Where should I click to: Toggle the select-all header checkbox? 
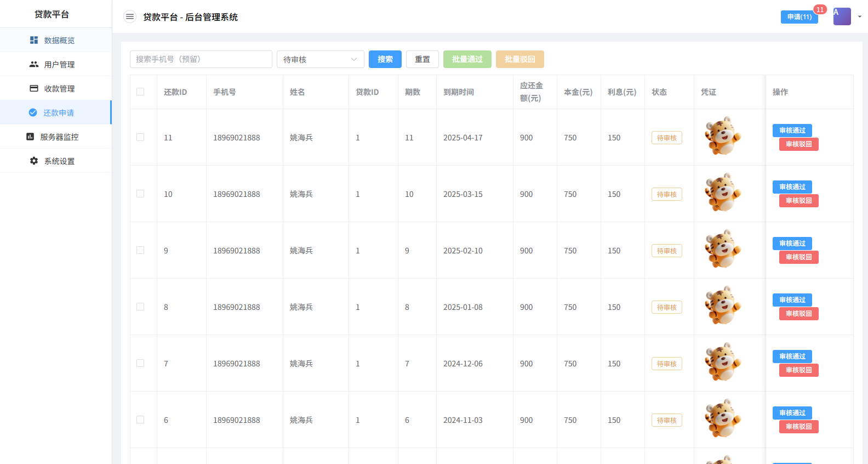(x=140, y=92)
